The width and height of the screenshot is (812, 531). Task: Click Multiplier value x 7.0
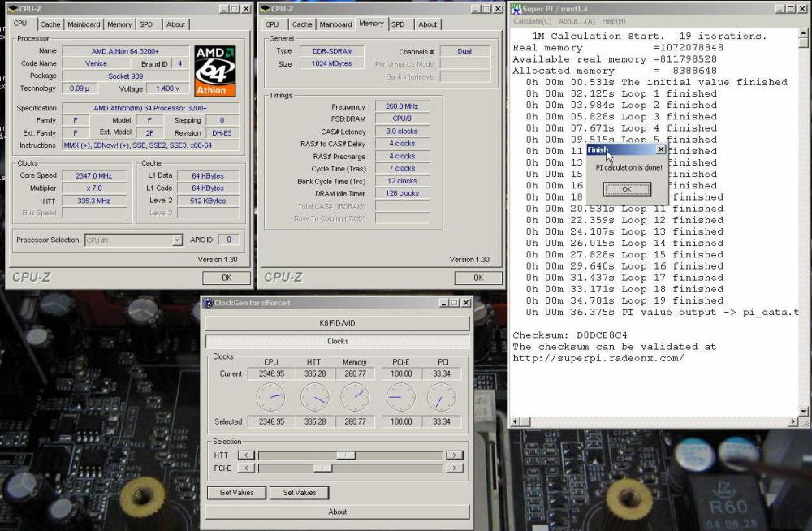[93, 188]
